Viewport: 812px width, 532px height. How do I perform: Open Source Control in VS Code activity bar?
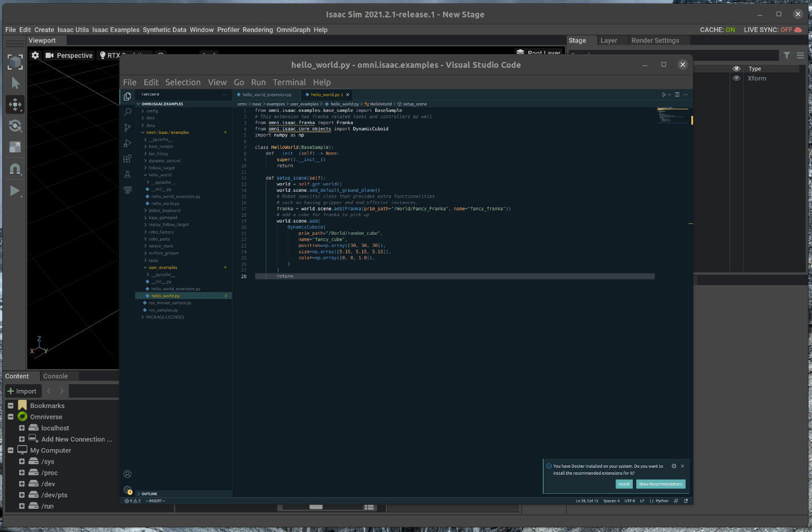click(x=128, y=127)
